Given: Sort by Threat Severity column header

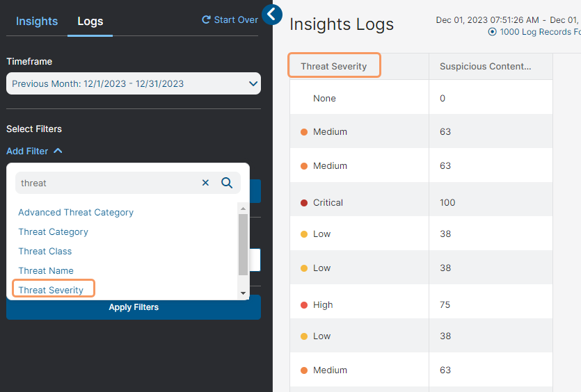Looking at the screenshot, I should [334, 66].
